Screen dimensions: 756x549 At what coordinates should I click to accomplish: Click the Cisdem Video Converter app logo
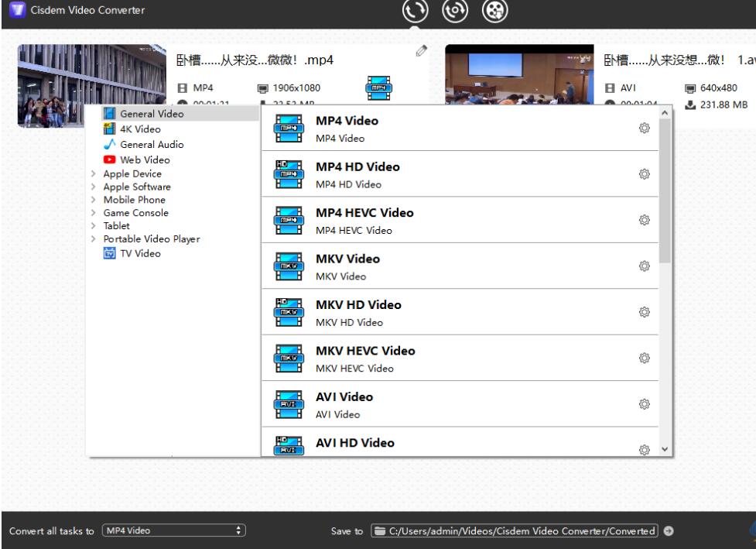[x=17, y=9]
